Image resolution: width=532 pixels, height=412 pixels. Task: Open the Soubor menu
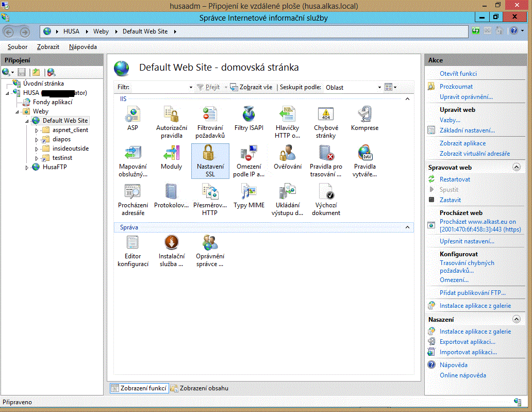coord(18,47)
